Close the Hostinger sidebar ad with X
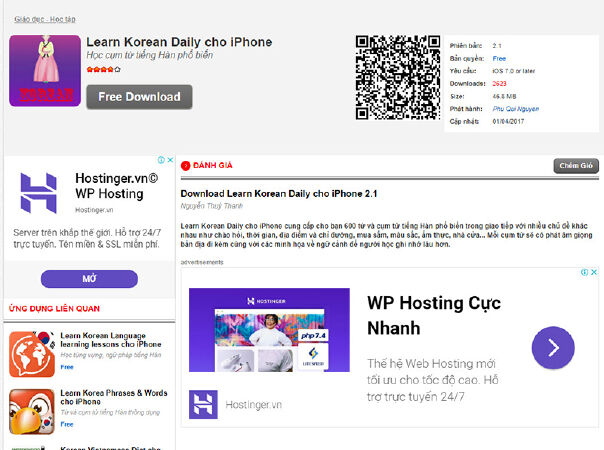The image size is (604, 450). 170,160
